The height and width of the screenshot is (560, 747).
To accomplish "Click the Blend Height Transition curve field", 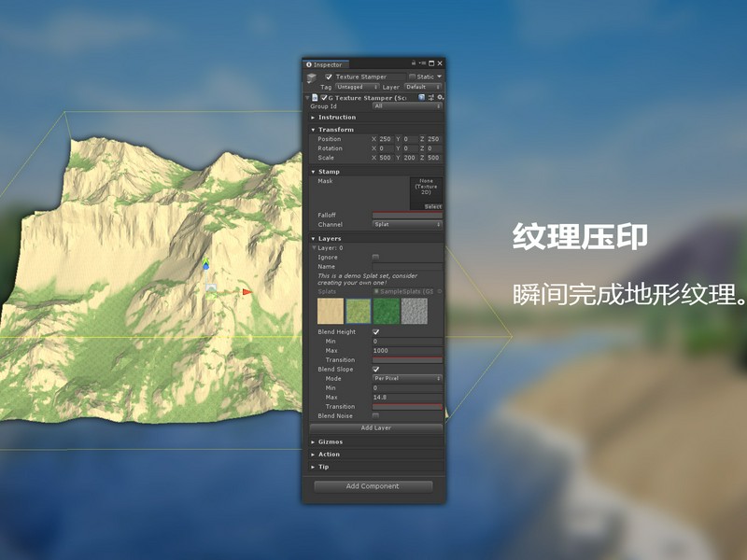I will [x=407, y=360].
